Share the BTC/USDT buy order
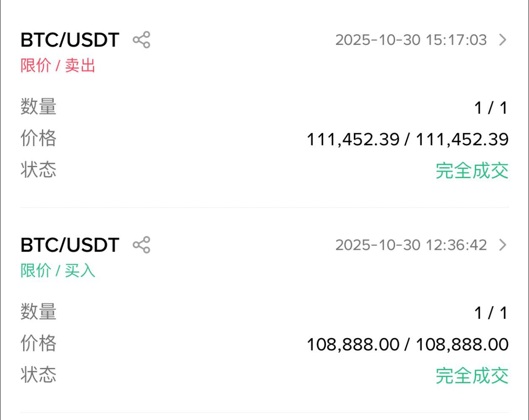529x420 pixels. [141, 245]
